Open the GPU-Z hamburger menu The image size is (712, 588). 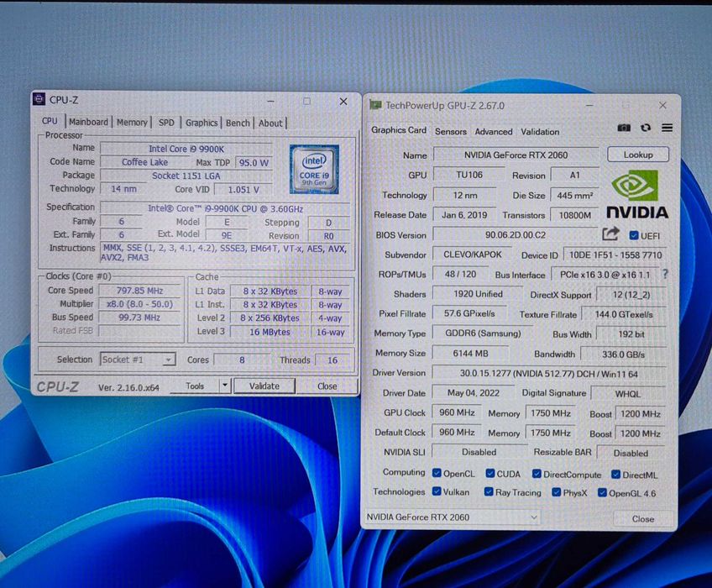(667, 128)
